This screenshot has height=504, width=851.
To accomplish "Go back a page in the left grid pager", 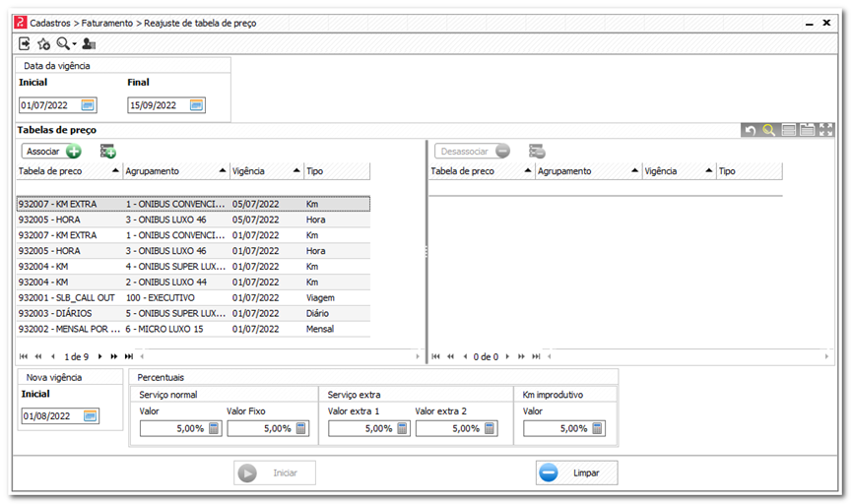I will point(38,356).
